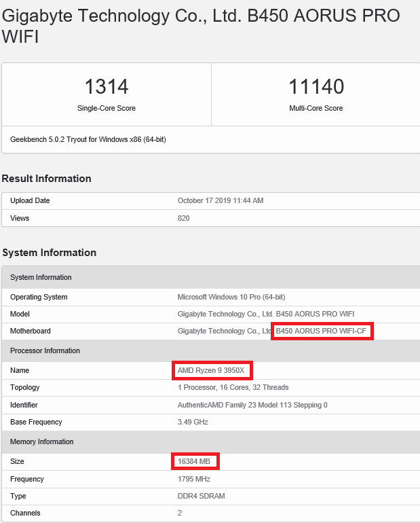The width and height of the screenshot is (420, 523).
Task: Select the views count 820
Action: point(183,218)
